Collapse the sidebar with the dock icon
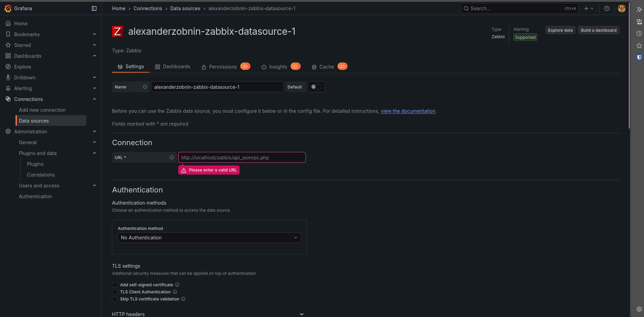 click(x=94, y=8)
